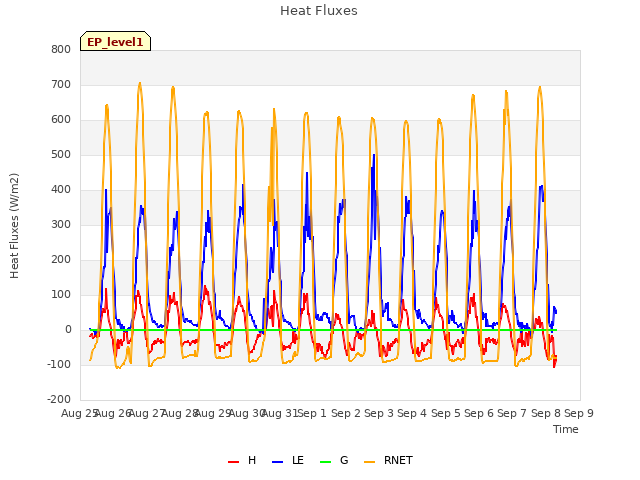Image resolution: width=640 pixels, height=480 pixels.
Task: Click the -100 y-axis tick label
Action: [59, 364]
